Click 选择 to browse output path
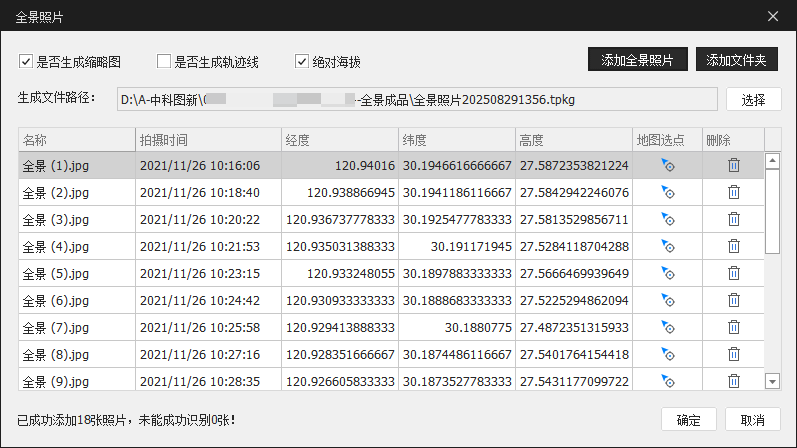Image resolution: width=797 pixels, height=448 pixels. pyautogui.click(x=753, y=99)
